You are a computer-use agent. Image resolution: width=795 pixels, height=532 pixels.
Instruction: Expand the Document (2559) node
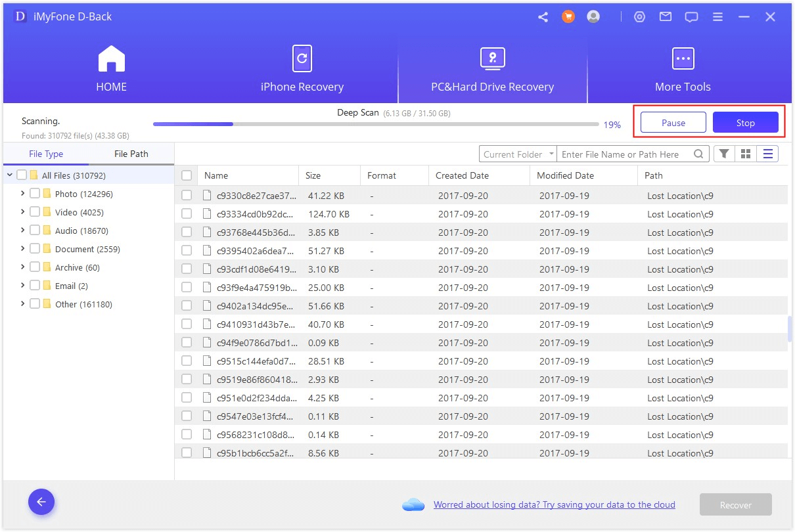point(23,249)
